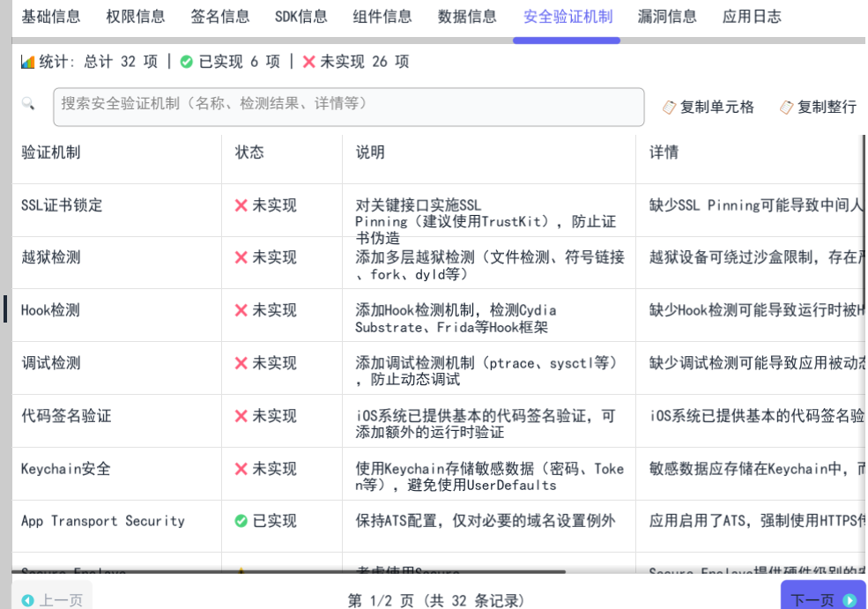Click the 验证机制 column header
The image size is (868, 609).
(51, 152)
